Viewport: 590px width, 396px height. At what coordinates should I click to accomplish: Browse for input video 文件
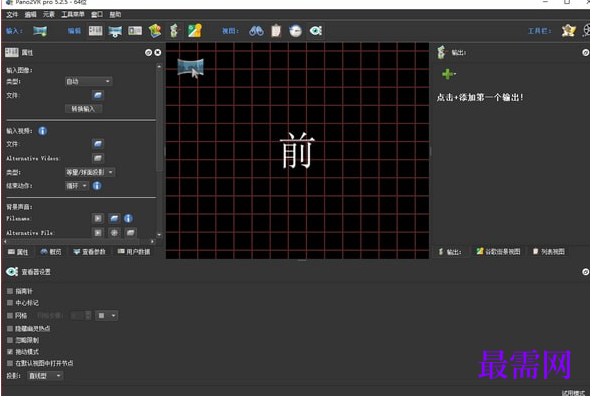98,144
